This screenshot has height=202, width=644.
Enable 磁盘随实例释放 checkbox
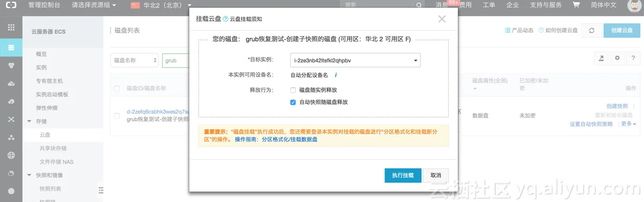coord(293,90)
